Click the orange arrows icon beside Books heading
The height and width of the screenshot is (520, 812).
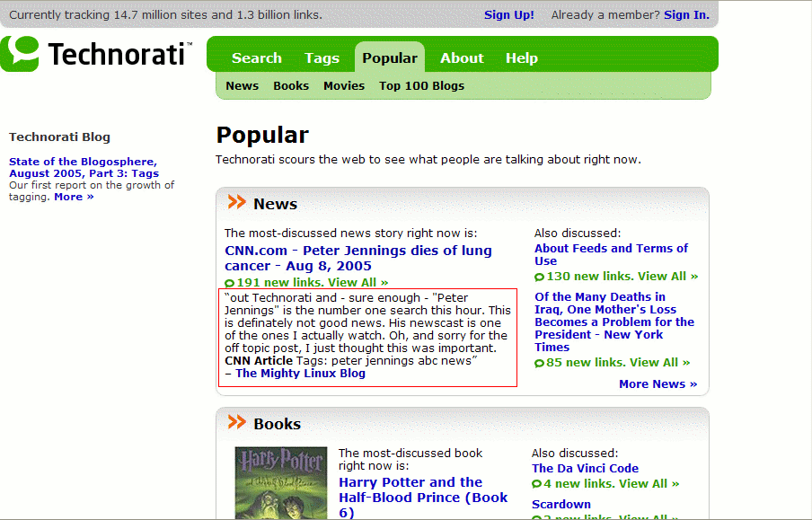[x=236, y=422]
